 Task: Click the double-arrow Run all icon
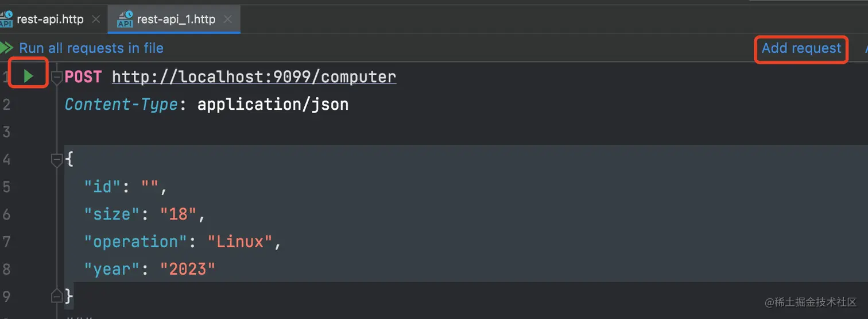[x=6, y=48]
